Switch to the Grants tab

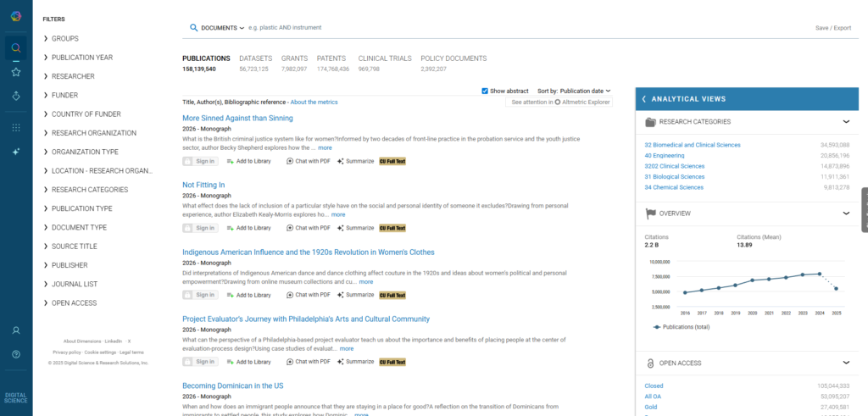[x=294, y=58]
